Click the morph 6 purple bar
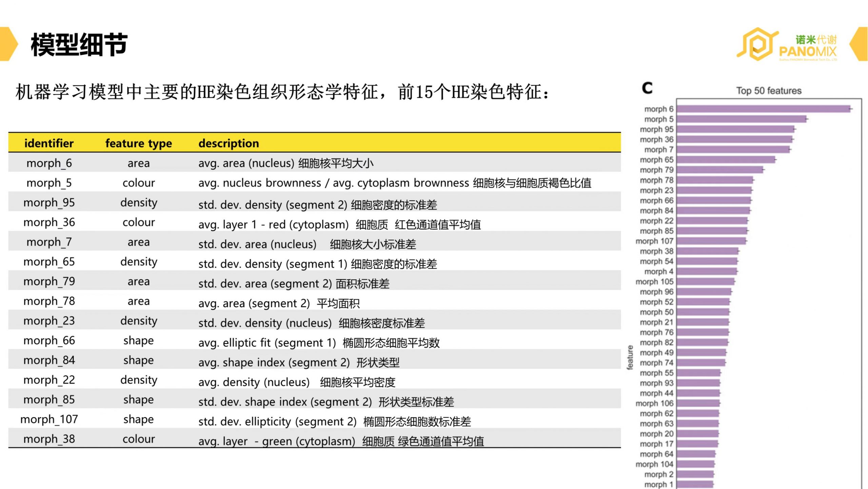Screen dimensions: 868x489 point(763,109)
